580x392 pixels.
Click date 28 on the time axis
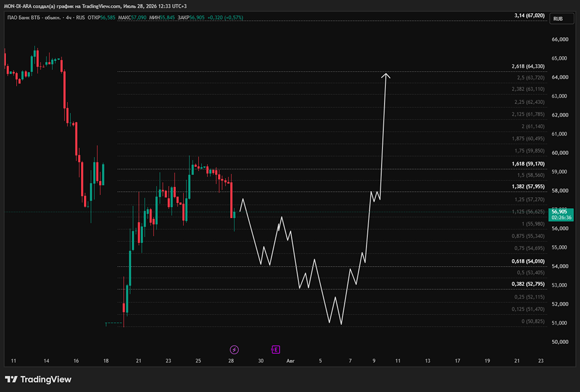click(231, 361)
